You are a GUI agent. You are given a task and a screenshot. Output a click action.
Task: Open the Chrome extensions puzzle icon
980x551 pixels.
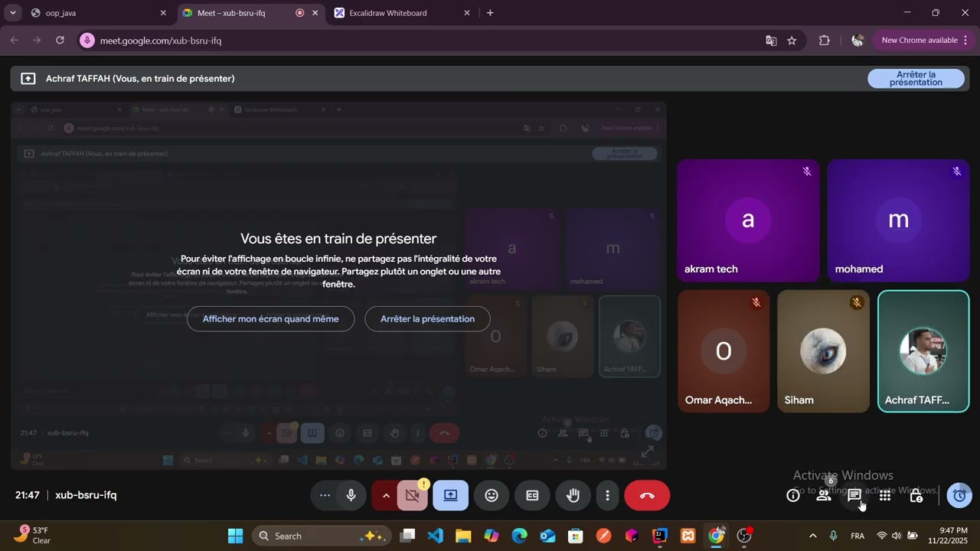pos(825,41)
